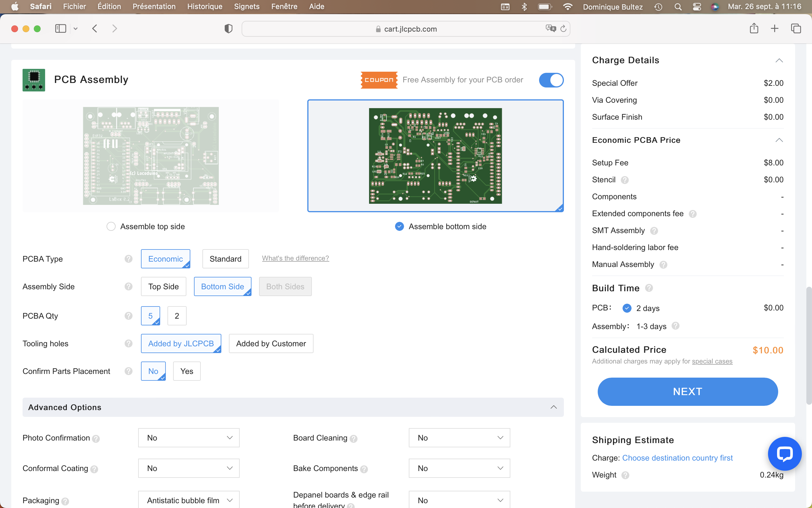Reload the cart.jlcpcb.com page

(563, 29)
